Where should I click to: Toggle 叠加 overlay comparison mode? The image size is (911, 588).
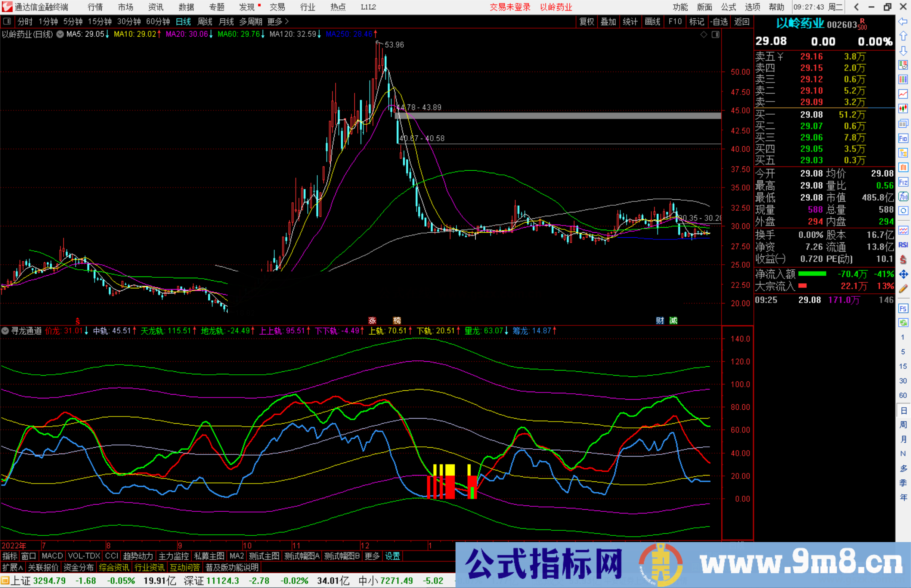pos(608,21)
